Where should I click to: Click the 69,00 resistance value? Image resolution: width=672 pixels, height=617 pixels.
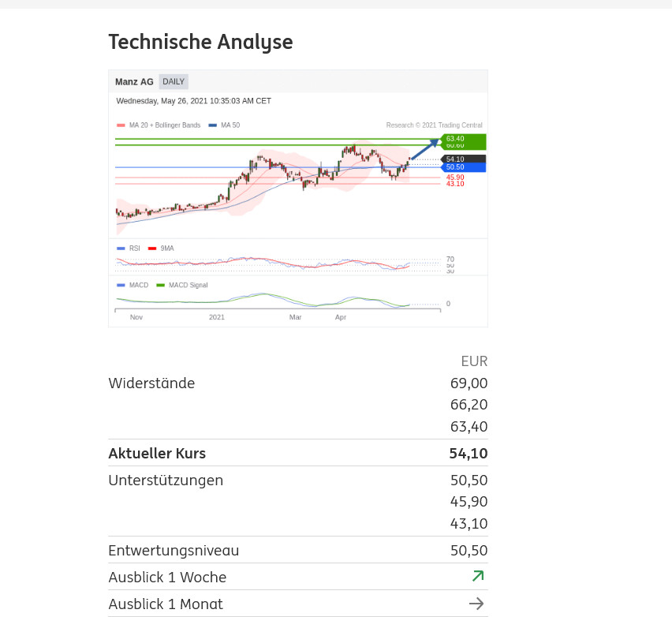[469, 383]
